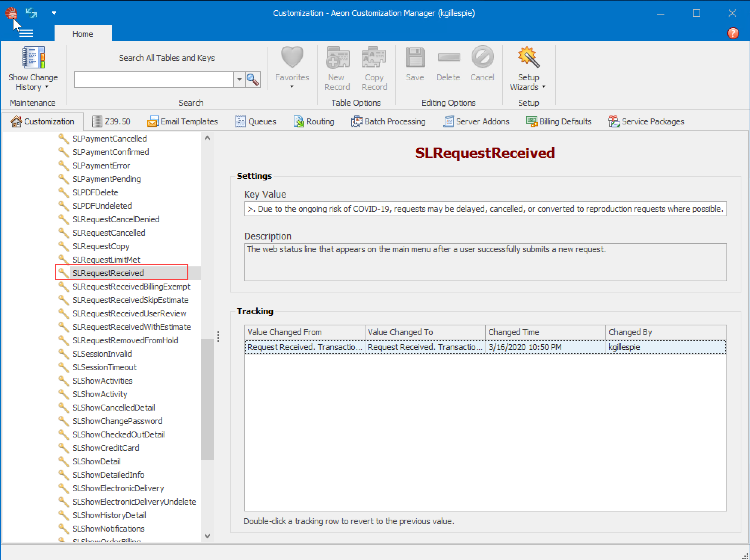Open the Queues panel icon

coord(240,121)
